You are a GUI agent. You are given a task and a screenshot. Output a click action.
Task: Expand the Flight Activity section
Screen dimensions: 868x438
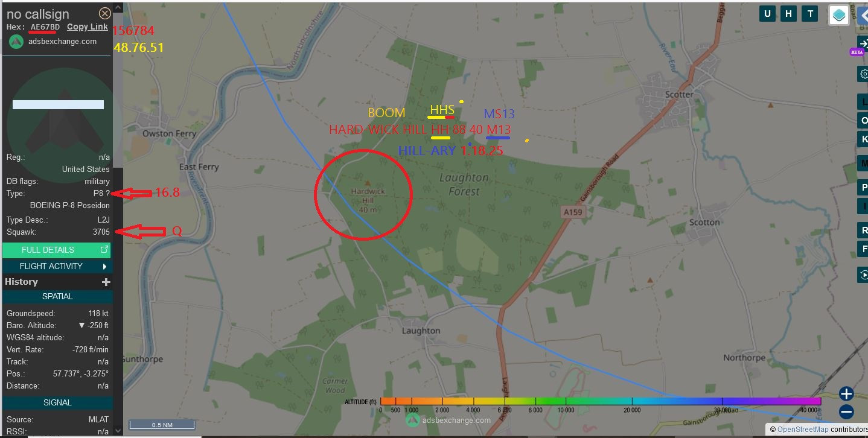tap(57, 266)
